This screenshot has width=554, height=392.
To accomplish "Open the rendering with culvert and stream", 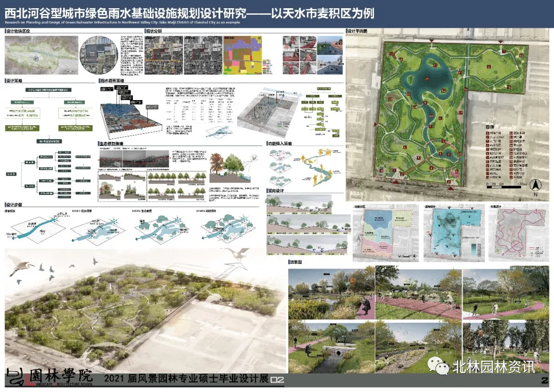I will click(331, 347).
